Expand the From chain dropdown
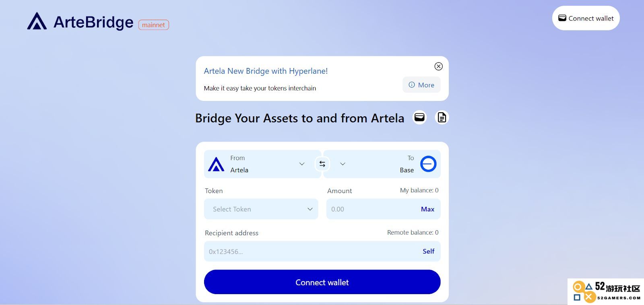Image resolution: width=644 pixels, height=305 pixels. tap(302, 164)
